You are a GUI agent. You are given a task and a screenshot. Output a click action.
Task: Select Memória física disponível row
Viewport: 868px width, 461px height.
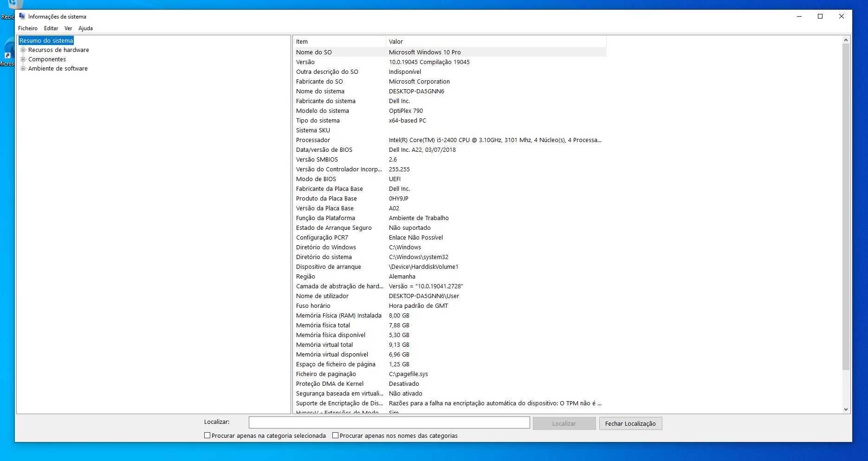(x=450, y=335)
